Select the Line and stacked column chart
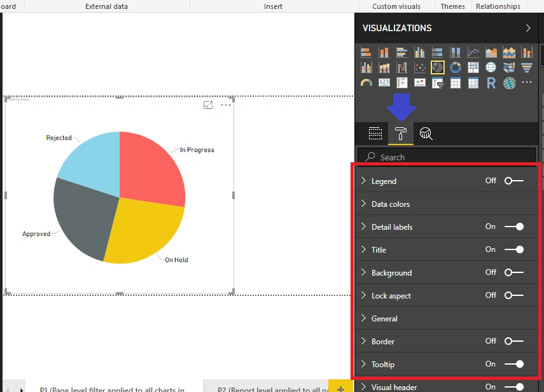Screen dimensions: 544x392 (527, 52)
